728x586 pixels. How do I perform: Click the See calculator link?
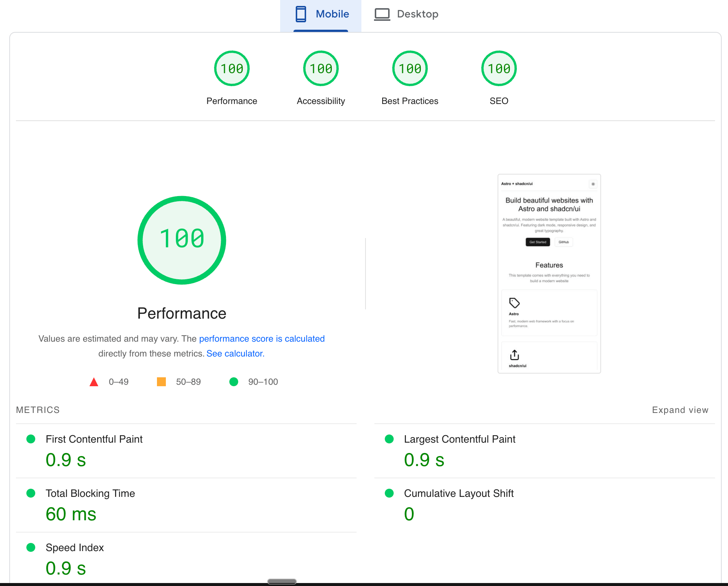pyautogui.click(x=235, y=353)
